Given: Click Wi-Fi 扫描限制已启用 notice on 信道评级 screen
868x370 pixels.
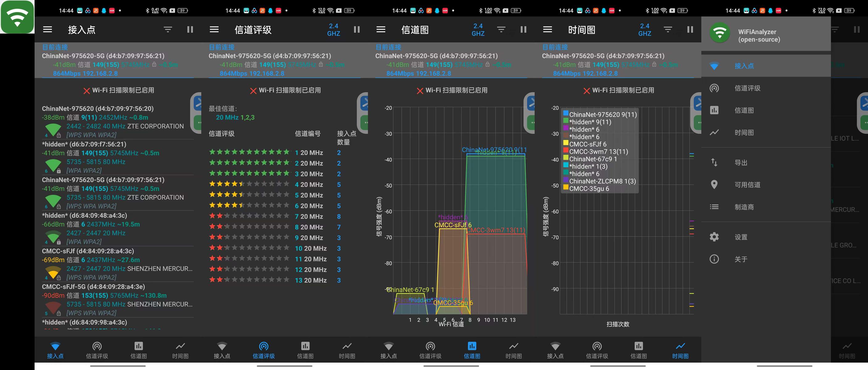Looking at the screenshot, I should coord(286,90).
